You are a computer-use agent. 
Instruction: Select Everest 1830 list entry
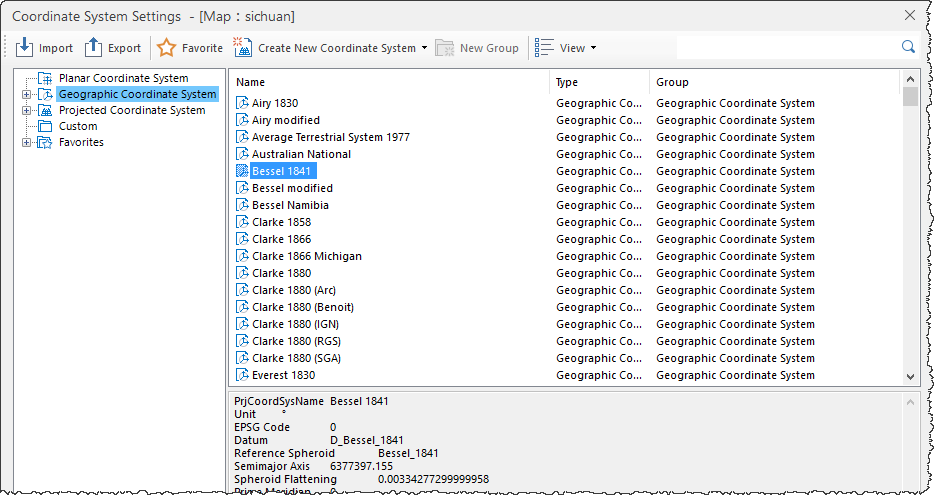[283, 375]
